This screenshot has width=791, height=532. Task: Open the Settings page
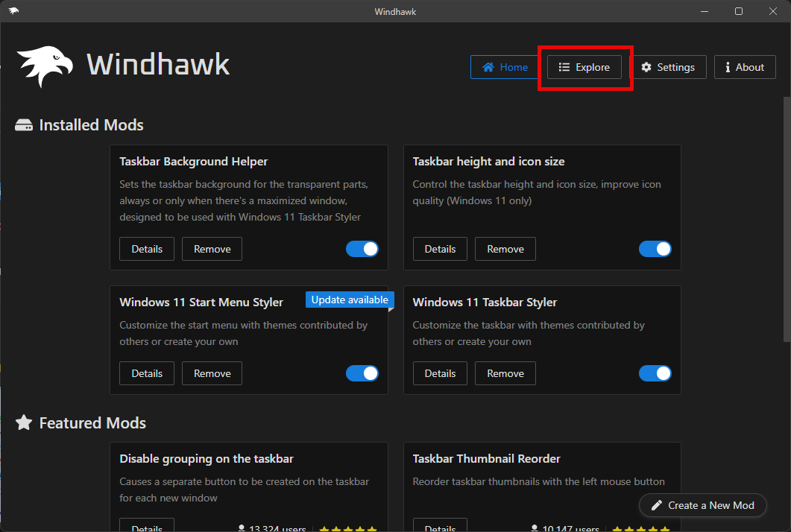pyautogui.click(x=669, y=67)
